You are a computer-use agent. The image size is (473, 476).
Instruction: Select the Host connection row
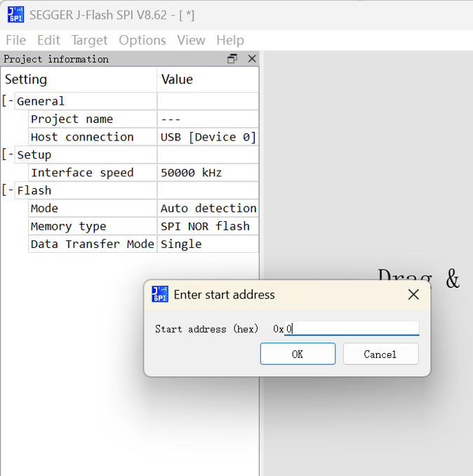point(82,137)
